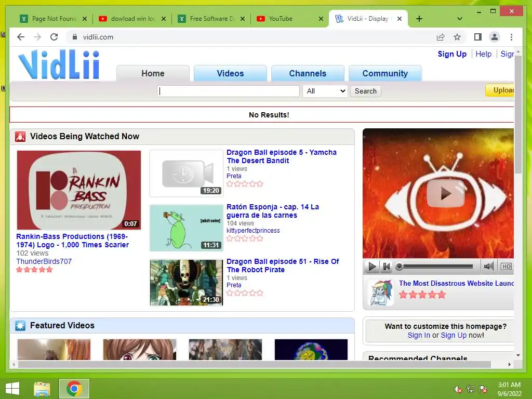This screenshot has width=532, height=399.
Task: Open the Dragon Ball episode 5 thumbnail
Action: (x=187, y=174)
